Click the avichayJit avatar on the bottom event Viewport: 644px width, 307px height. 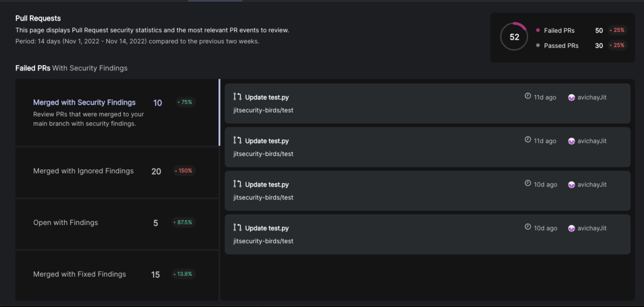[572, 228]
